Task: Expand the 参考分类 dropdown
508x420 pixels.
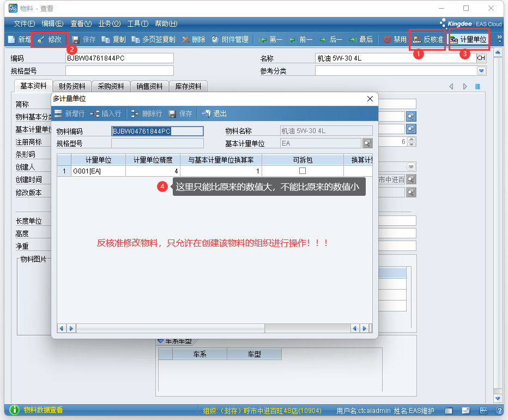Action: pos(481,71)
